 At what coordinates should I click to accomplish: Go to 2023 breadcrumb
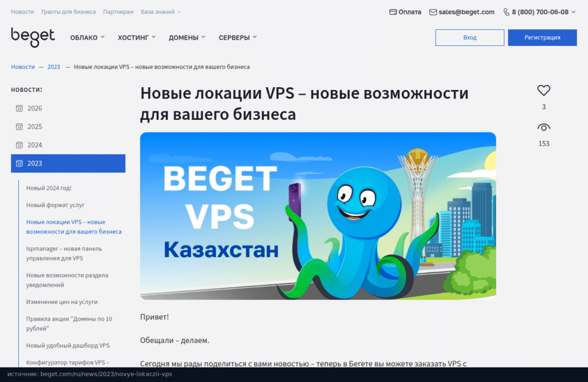coord(53,67)
